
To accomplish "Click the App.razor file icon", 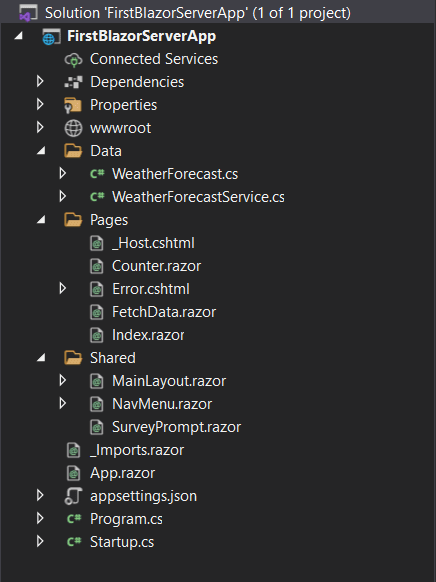I will pos(73,473).
